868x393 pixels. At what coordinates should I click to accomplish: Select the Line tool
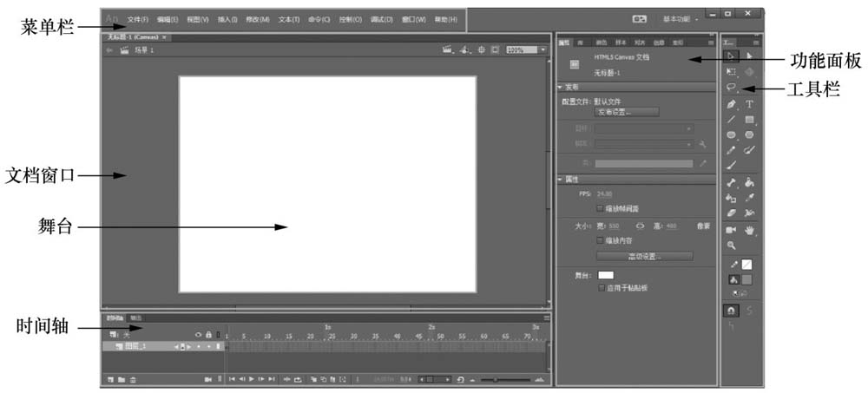pos(731,119)
